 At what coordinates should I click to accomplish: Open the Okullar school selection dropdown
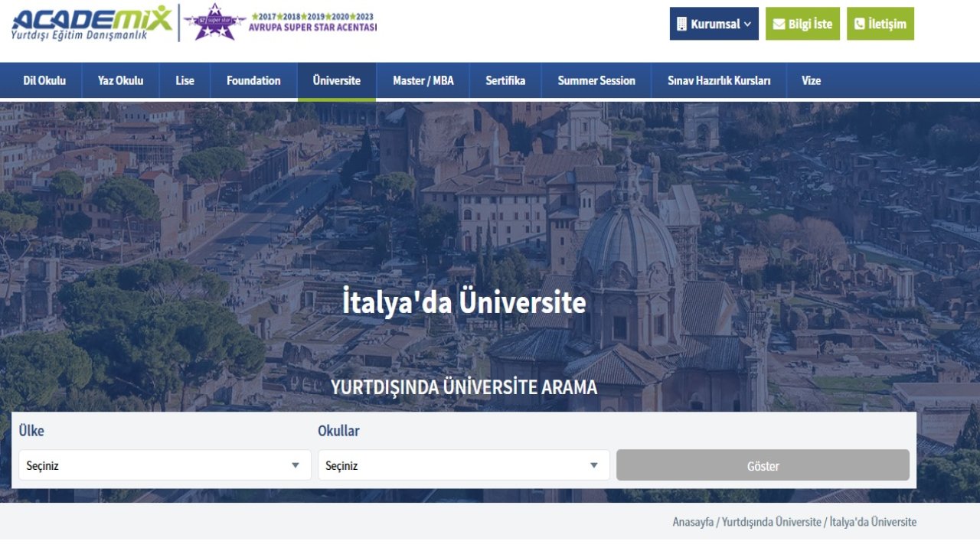(x=463, y=465)
